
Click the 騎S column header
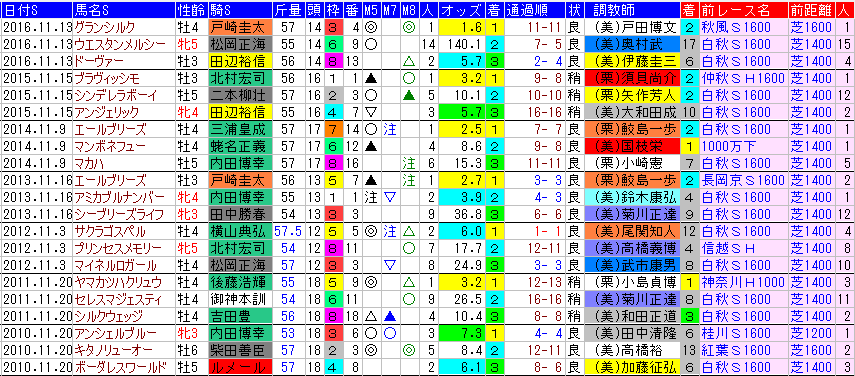pos(239,10)
